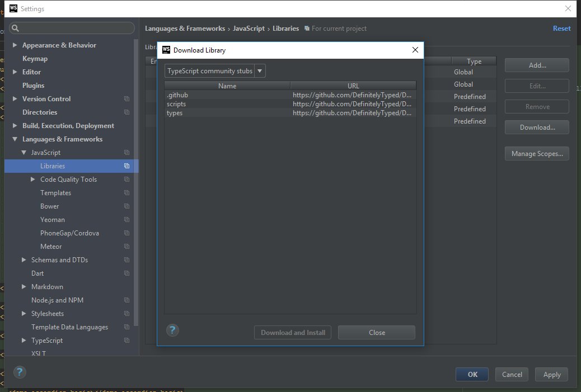The image size is (581, 392).
Task: Click project-level icon next to Stylesheets
Action: click(126, 314)
